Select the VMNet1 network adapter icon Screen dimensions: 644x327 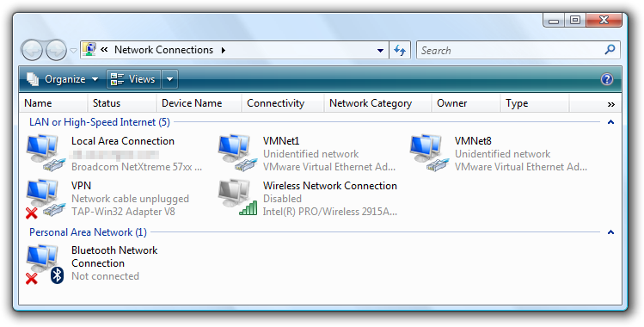coord(238,153)
